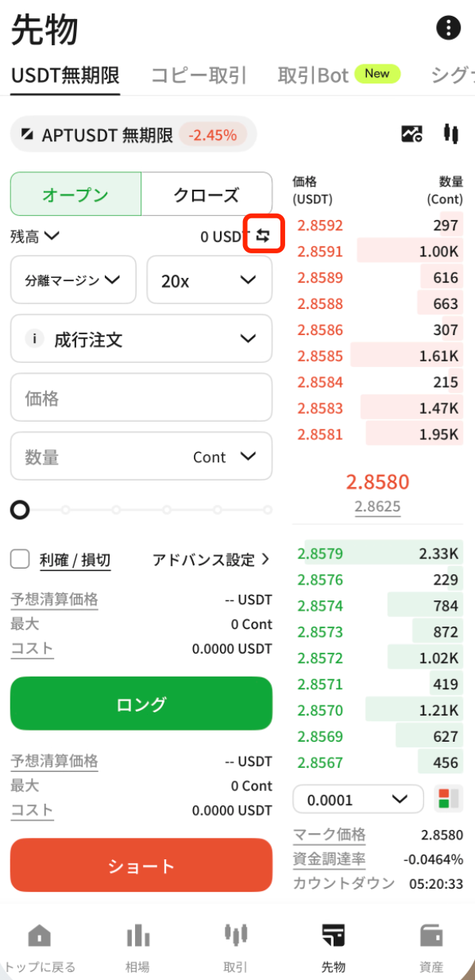Switch to the コピー取引 tab

(x=199, y=75)
